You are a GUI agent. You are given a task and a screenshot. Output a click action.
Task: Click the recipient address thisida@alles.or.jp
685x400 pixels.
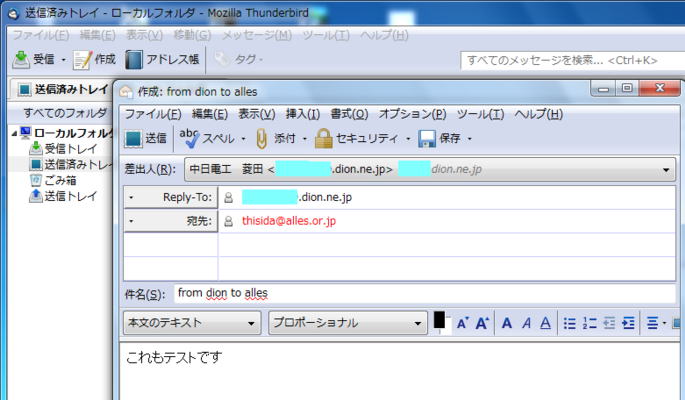(289, 221)
